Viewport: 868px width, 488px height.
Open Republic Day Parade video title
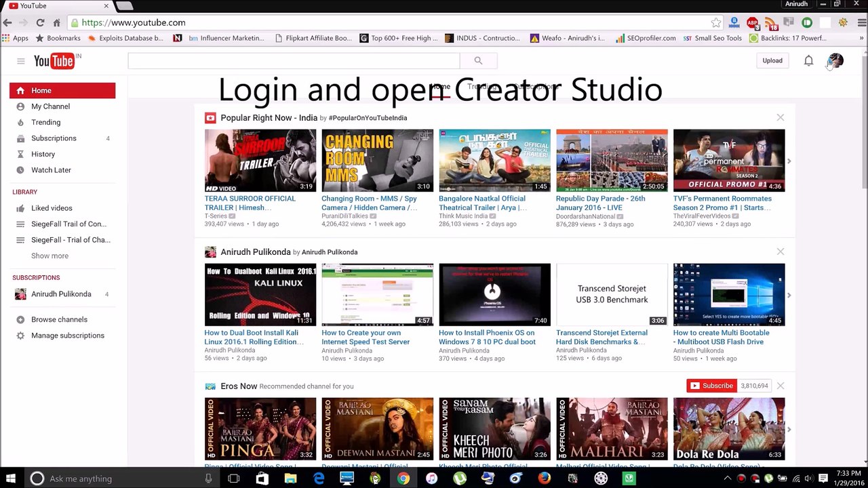click(601, 203)
